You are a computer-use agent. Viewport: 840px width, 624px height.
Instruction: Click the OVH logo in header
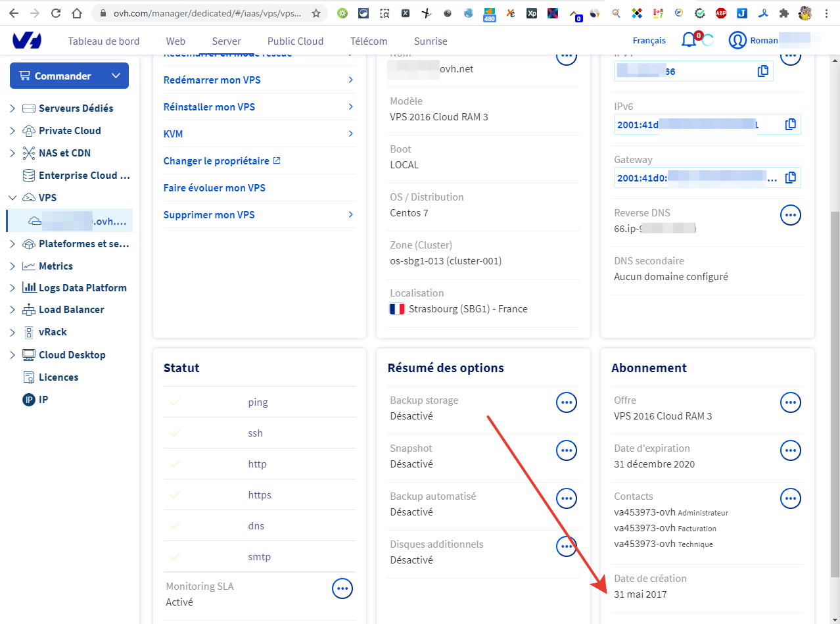(x=27, y=41)
